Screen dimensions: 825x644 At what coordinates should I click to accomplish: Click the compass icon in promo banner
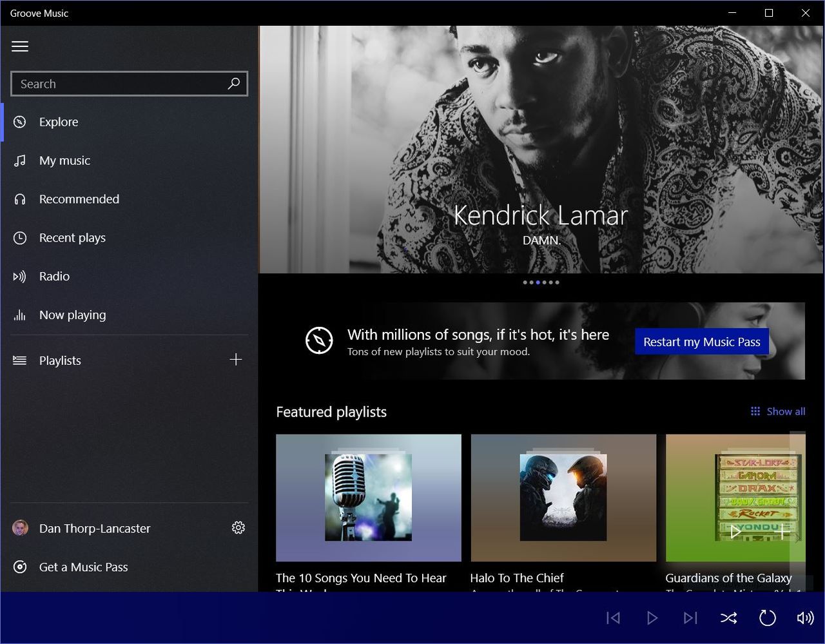[x=319, y=340]
